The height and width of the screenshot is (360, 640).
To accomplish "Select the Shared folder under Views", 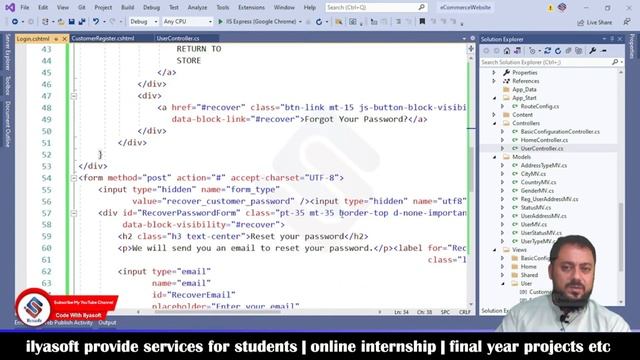I will point(529,275).
